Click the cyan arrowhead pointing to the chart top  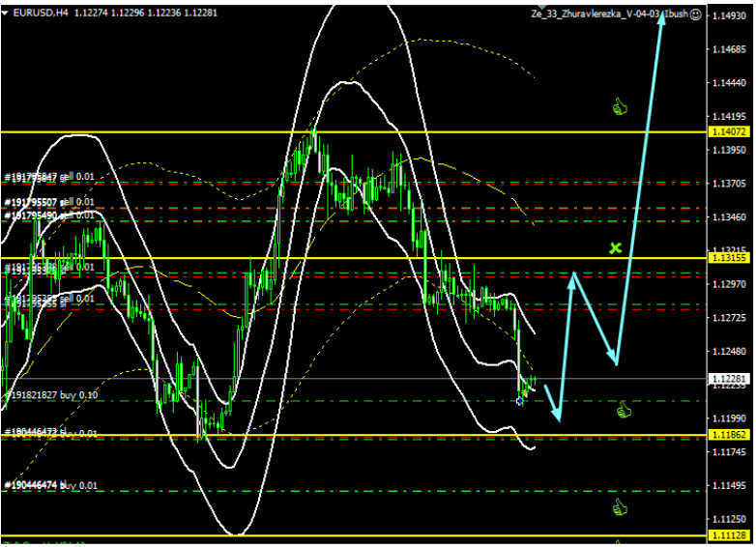tap(662, 17)
